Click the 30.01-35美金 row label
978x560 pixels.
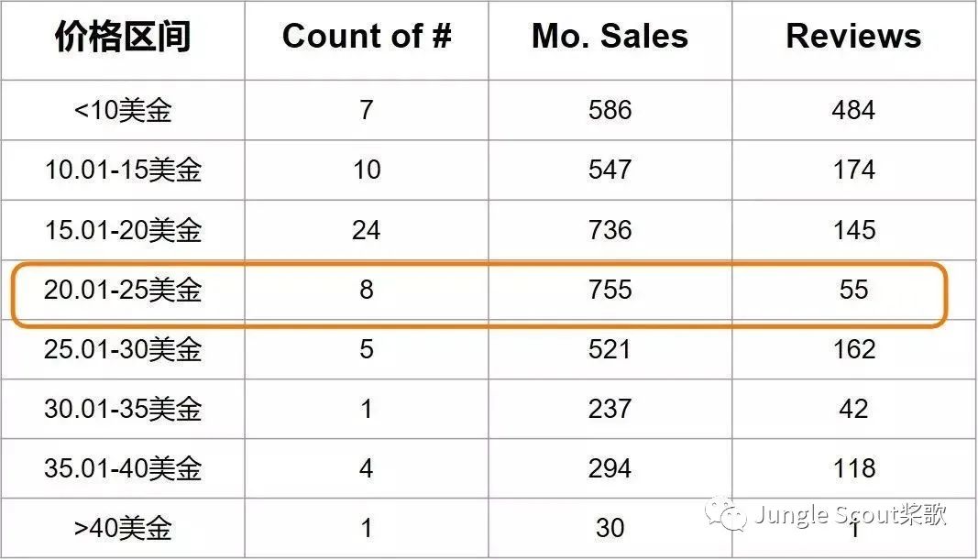point(123,409)
